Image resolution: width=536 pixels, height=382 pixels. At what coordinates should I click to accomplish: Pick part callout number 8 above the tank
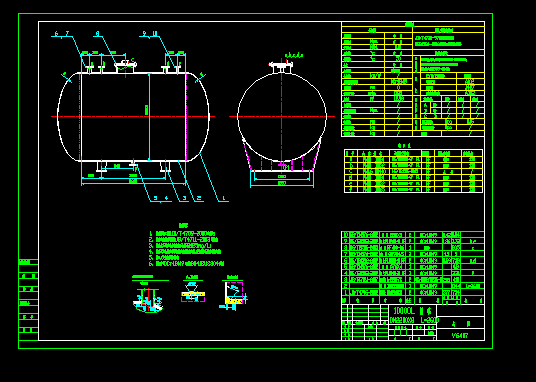coord(97,33)
